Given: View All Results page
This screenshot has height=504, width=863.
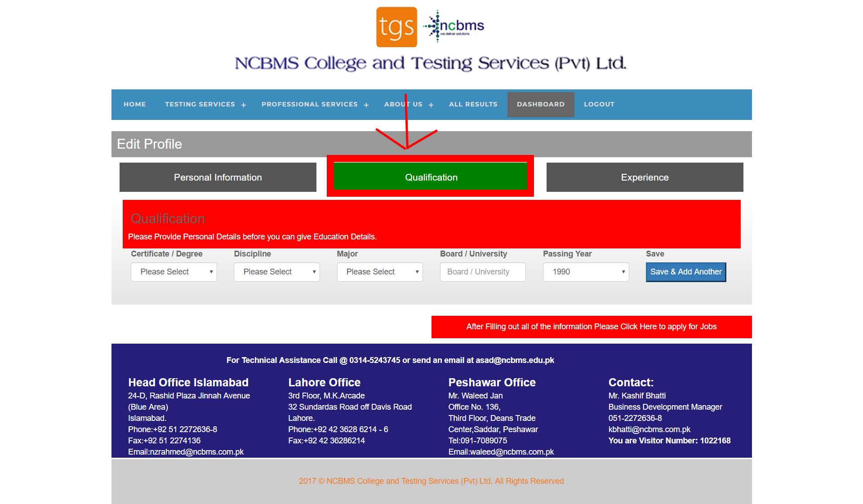Looking at the screenshot, I should pos(473,104).
